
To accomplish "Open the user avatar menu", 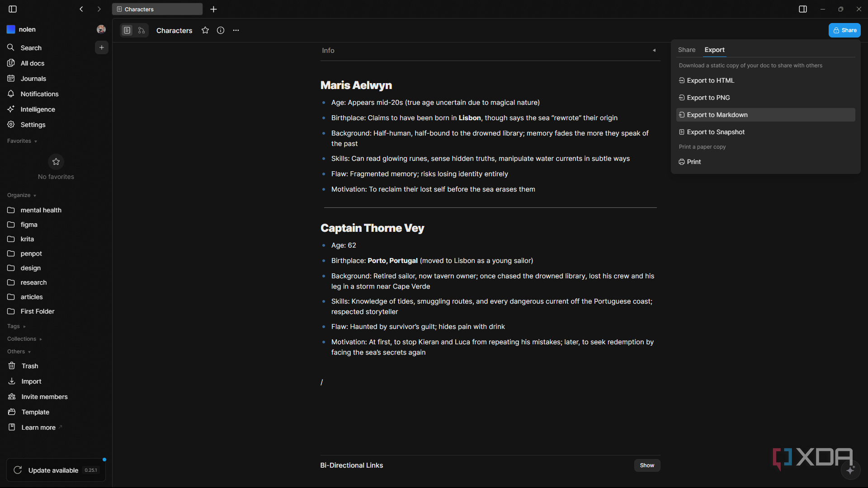I will click(101, 29).
